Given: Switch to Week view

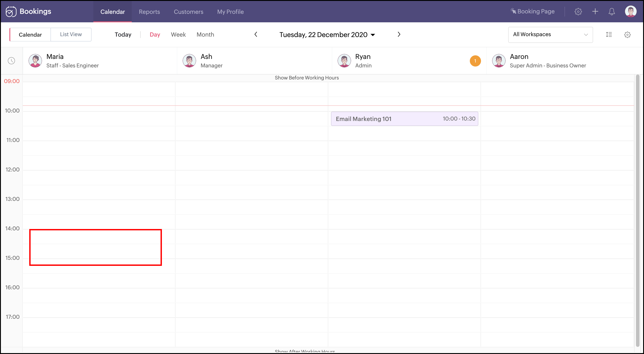Looking at the screenshot, I should coord(178,34).
